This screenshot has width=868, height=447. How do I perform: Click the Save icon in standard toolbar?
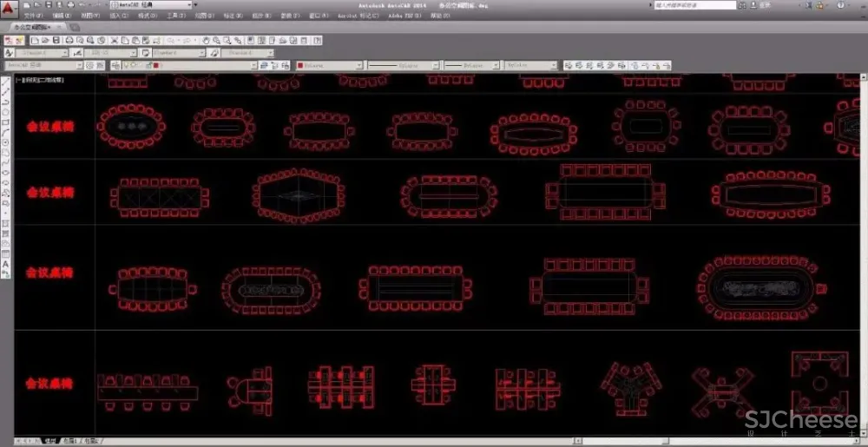(x=56, y=41)
